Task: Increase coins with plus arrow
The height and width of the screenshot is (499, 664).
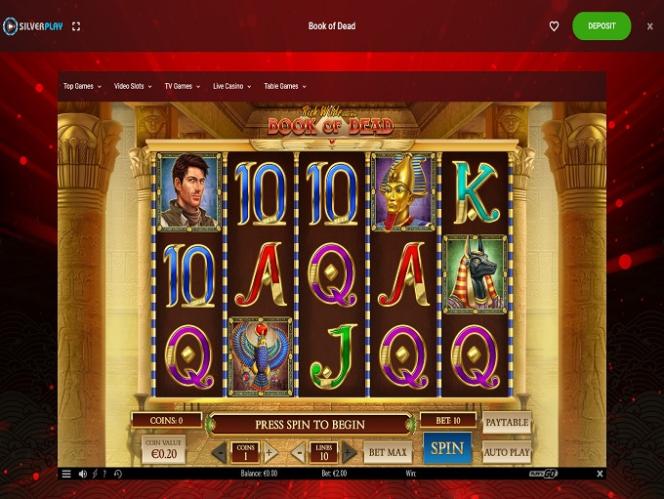Action: tap(270, 452)
